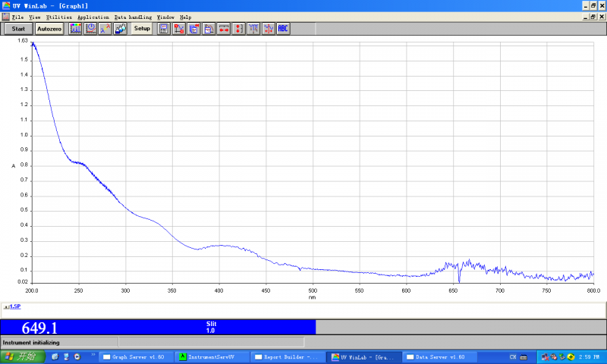Open the Application menu
The height and width of the screenshot is (364, 607).
click(93, 17)
